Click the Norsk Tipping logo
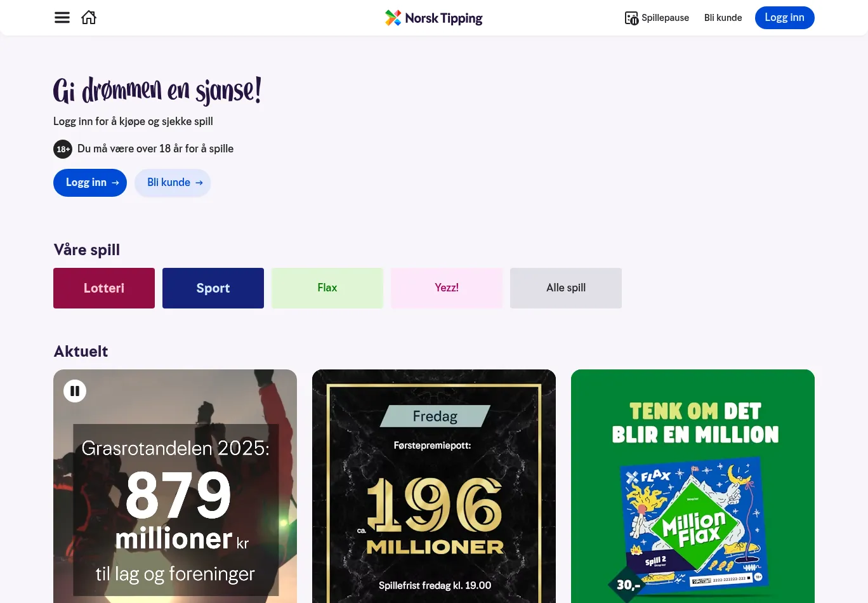The height and width of the screenshot is (603, 868). coord(434,18)
